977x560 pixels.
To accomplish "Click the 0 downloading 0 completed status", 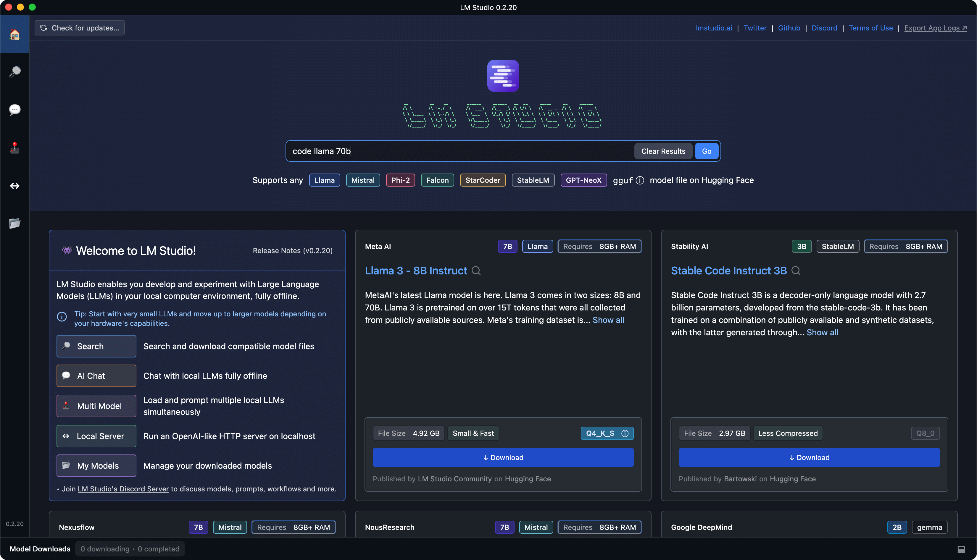I will pos(130,549).
